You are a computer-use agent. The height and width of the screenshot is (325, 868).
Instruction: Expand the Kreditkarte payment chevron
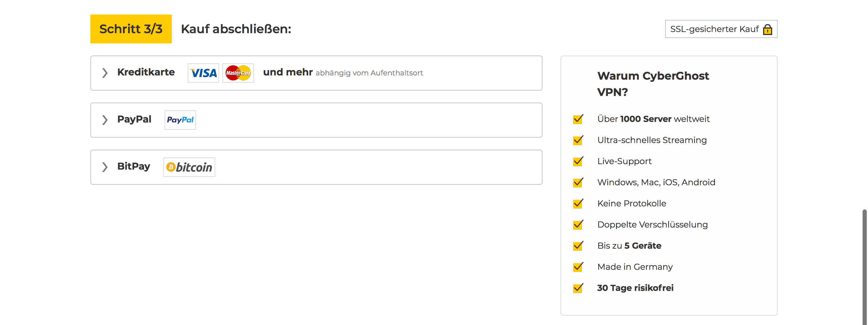point(105,73)
